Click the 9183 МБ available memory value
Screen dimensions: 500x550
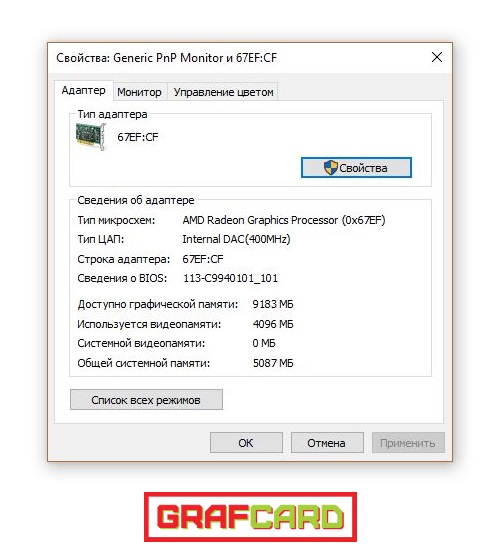(273, 304)
